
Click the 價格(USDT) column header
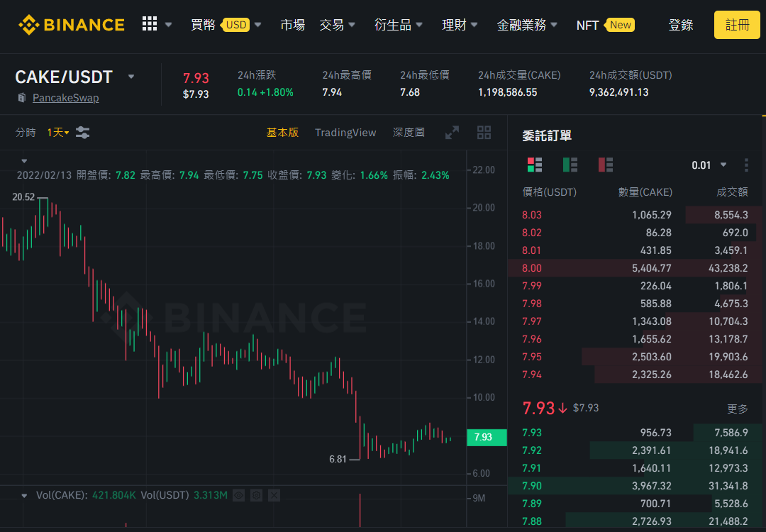point(549,192)
